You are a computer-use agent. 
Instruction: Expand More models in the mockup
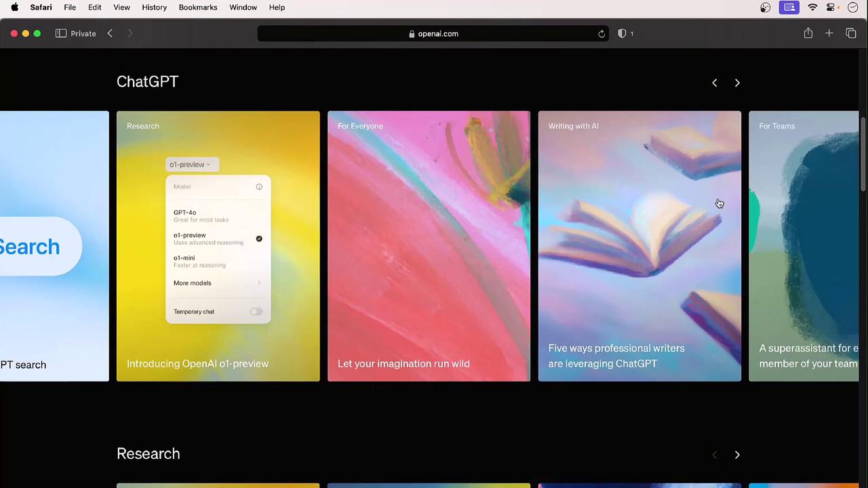point(218,283)
